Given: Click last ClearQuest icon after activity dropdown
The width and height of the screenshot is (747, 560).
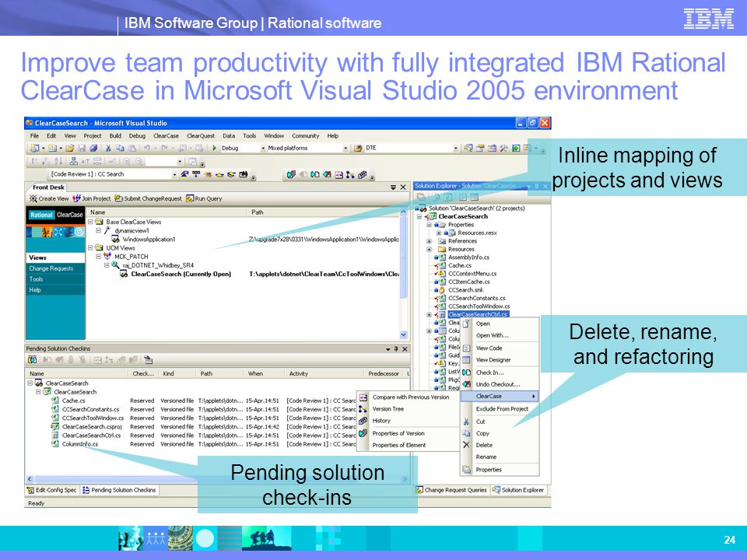Looking at the screenshot, I should point(243,174).
